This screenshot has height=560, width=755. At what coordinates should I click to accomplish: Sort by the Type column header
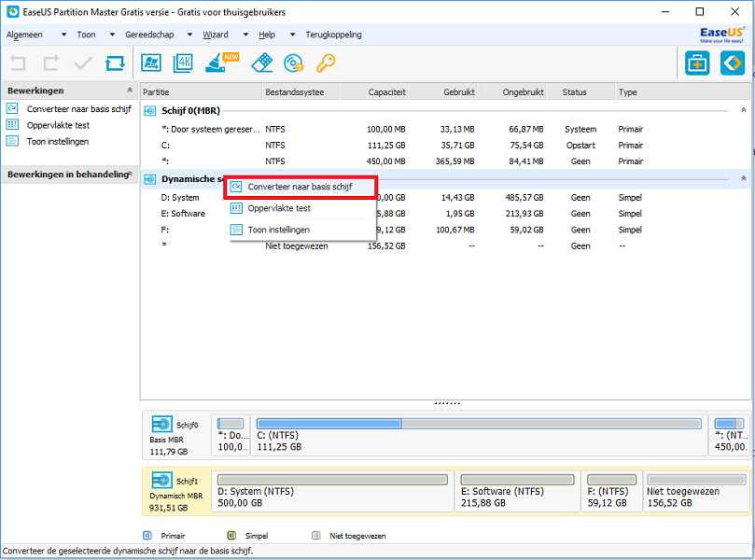[683, 92]
